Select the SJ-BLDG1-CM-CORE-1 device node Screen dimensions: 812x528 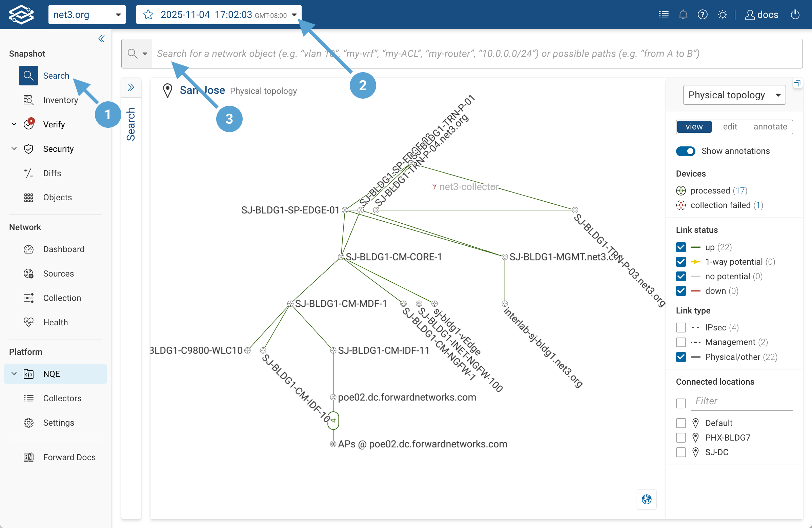pos(341,257)
